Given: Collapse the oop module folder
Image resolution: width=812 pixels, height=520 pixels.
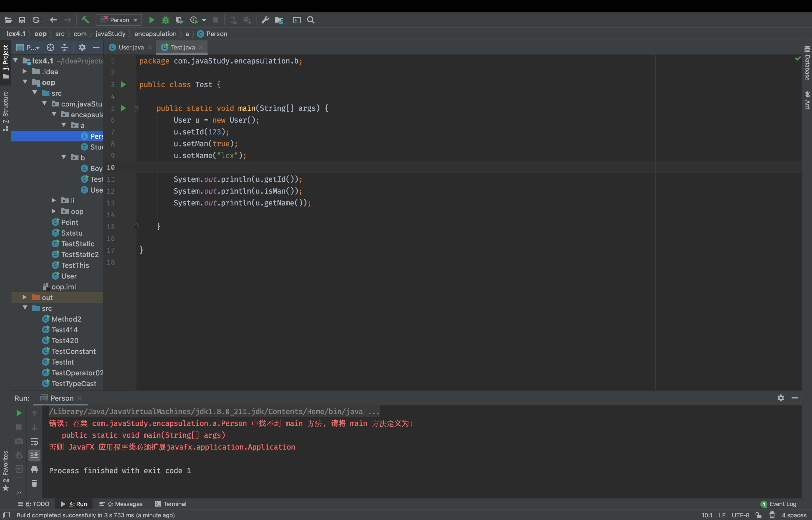Looking at the screenshot, I should pos(25,82).
